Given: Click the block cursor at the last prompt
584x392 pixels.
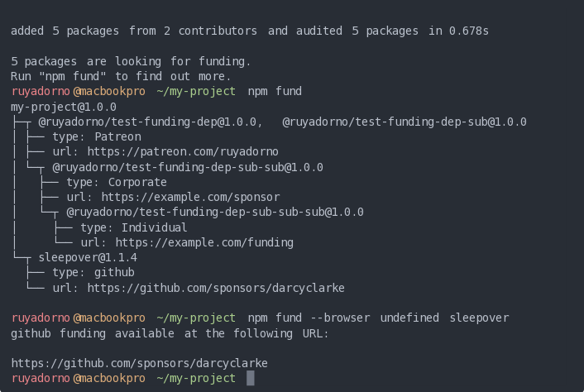Looking at the screenshot, I should tap(251, 378).
